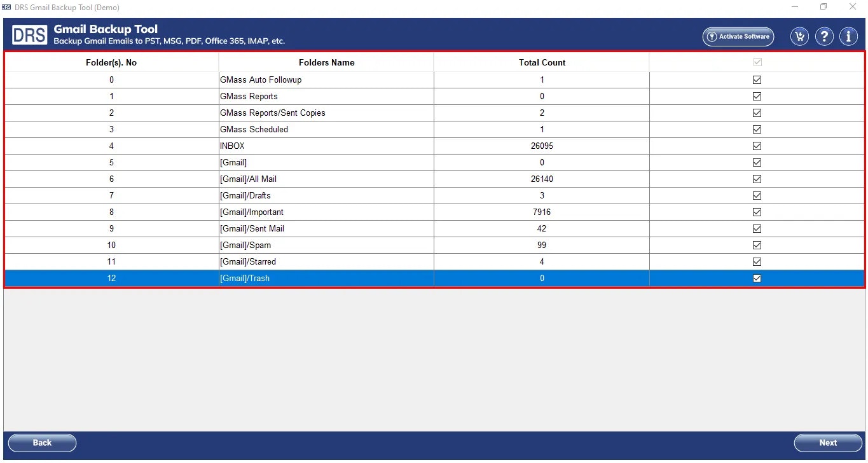Toggle the [Gmail]/Drafts checkbox
Image resolution: width=868 pixels, height=463 pixels.
click(757, 195)
